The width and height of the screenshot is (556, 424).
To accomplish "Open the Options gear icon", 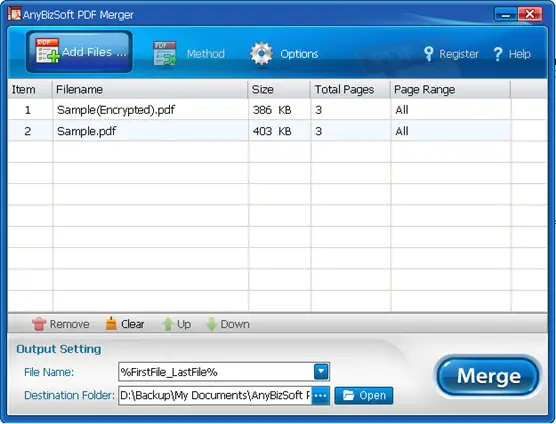I will (261, 54).
